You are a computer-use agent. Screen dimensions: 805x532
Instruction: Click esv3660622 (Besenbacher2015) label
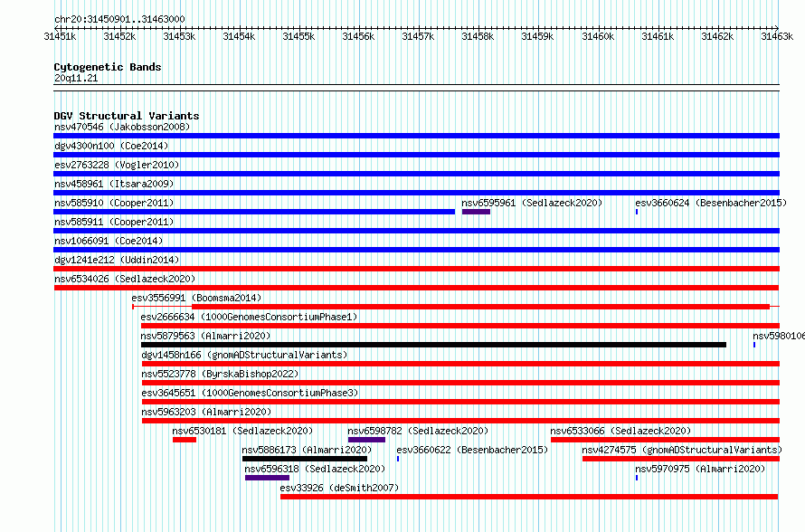tap(473, 450)
